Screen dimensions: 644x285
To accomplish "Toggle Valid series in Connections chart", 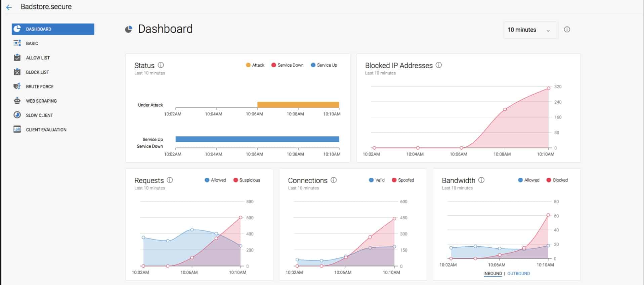I will tap(377, 180).
